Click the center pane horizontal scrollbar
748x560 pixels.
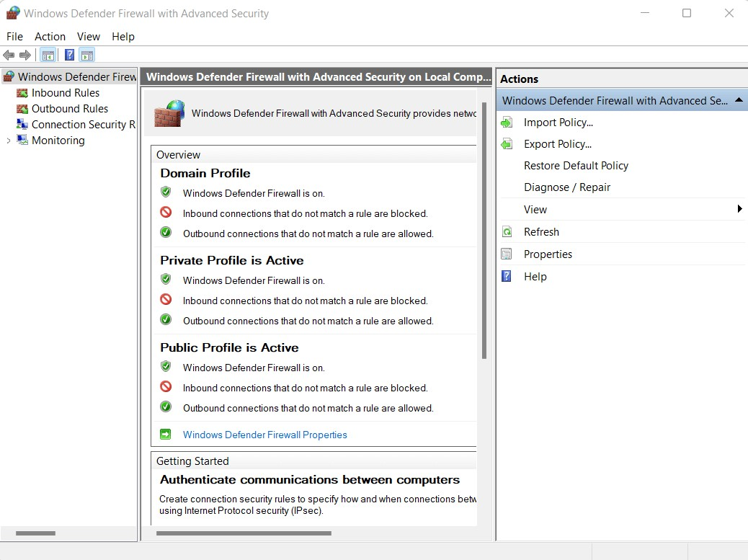244,533
